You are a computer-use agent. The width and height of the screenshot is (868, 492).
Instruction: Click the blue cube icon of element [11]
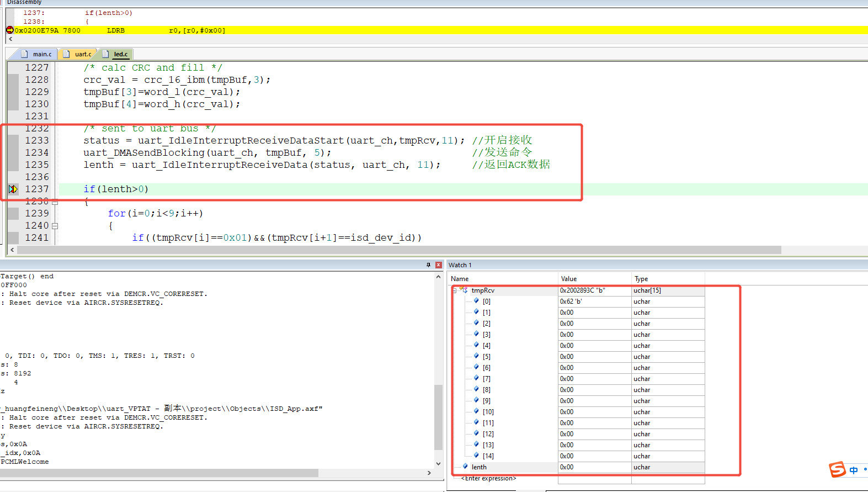pos(476,422)
